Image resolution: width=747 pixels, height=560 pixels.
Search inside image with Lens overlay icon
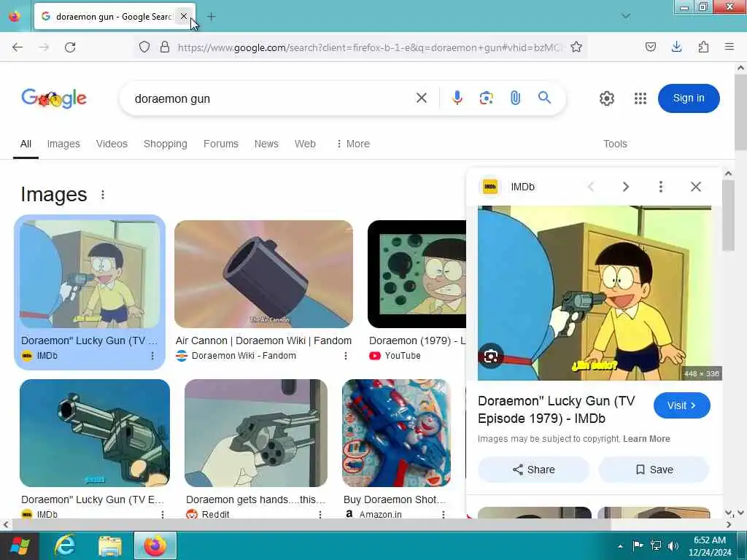[491, 356]
